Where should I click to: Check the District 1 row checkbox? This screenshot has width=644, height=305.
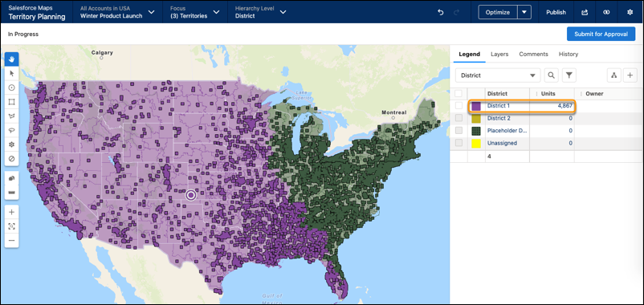click(459, 106)
